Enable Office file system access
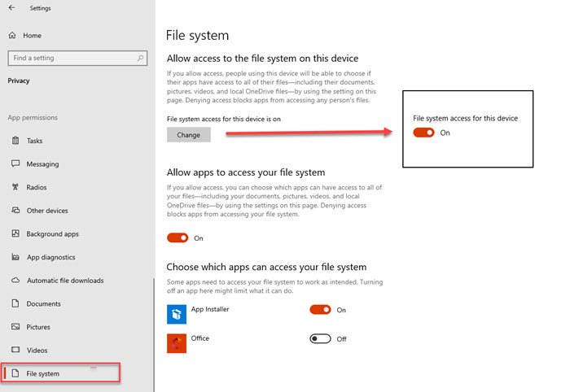 (321, 338)
